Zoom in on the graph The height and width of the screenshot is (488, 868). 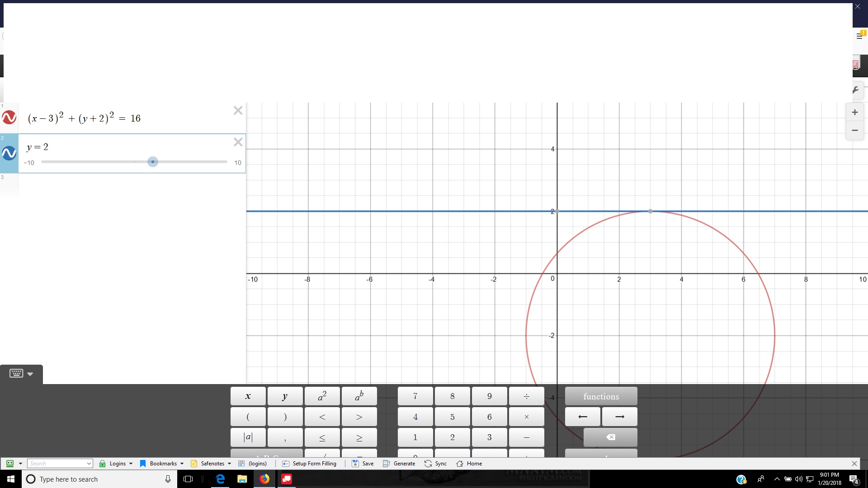point(854,113)
